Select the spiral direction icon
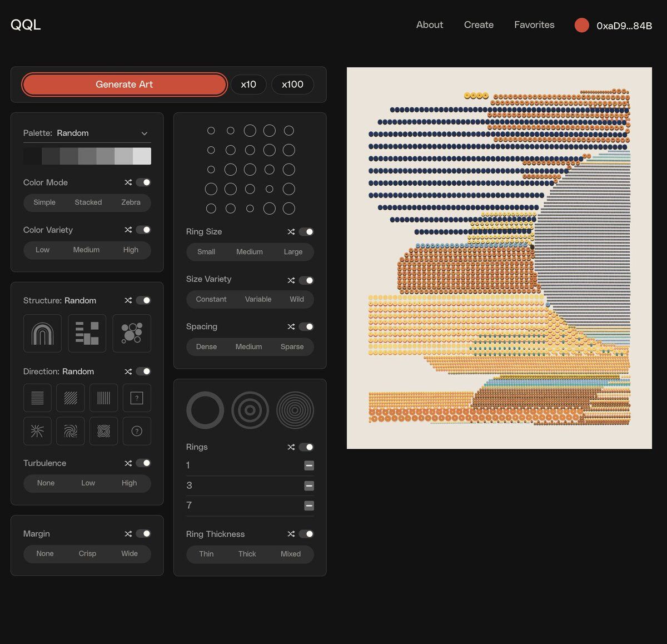This screenshot has width=667, height=644. click(103, 431)
